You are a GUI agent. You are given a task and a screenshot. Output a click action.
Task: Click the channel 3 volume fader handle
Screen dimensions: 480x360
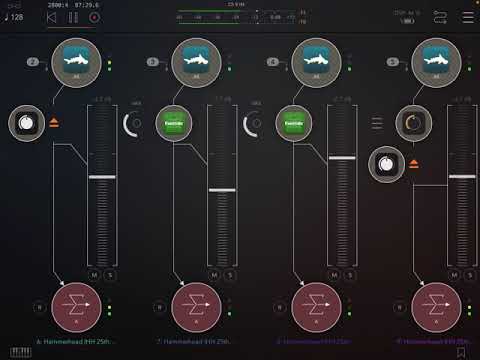point(222,190)
